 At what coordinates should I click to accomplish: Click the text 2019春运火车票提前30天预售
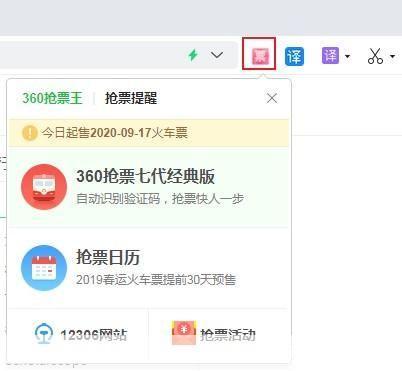(156, 280)
